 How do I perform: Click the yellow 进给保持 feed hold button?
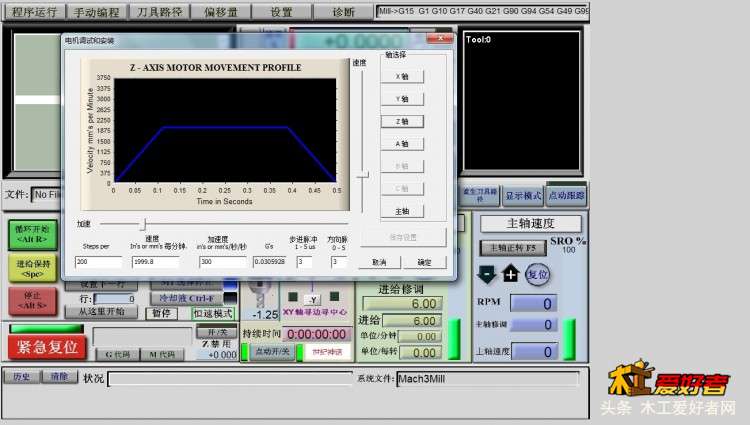(33, 268)
